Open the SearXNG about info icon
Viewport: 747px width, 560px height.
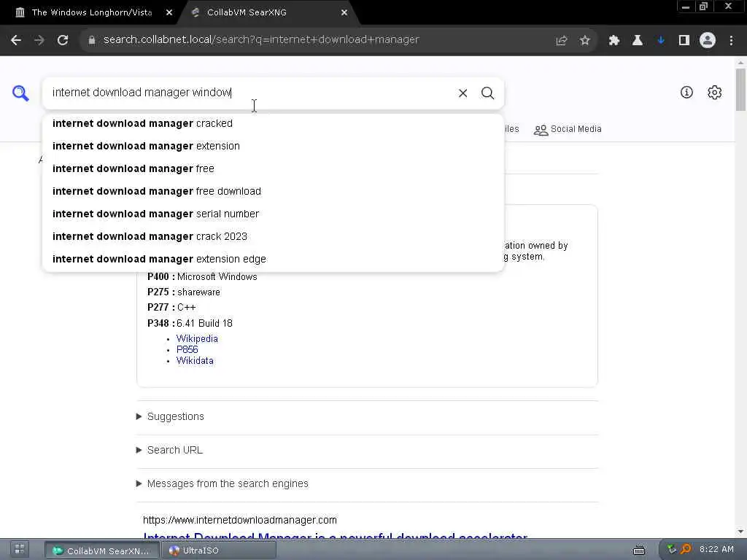pos(686,93)
